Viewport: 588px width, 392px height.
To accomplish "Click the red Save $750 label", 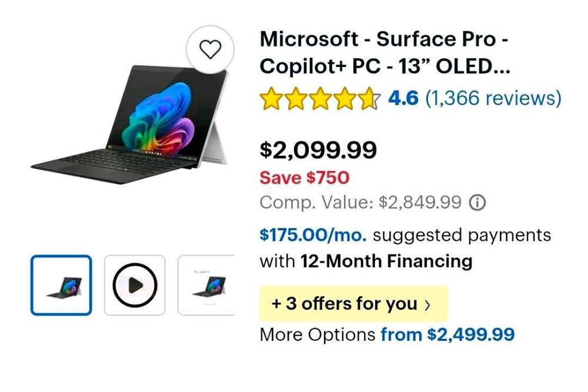I will (305, 177).
